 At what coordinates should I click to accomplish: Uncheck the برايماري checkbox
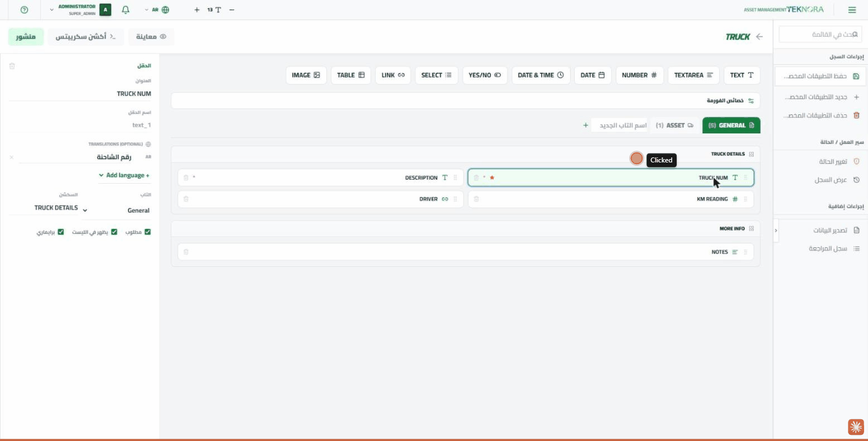pyautogui.click(x=61, y=232)
